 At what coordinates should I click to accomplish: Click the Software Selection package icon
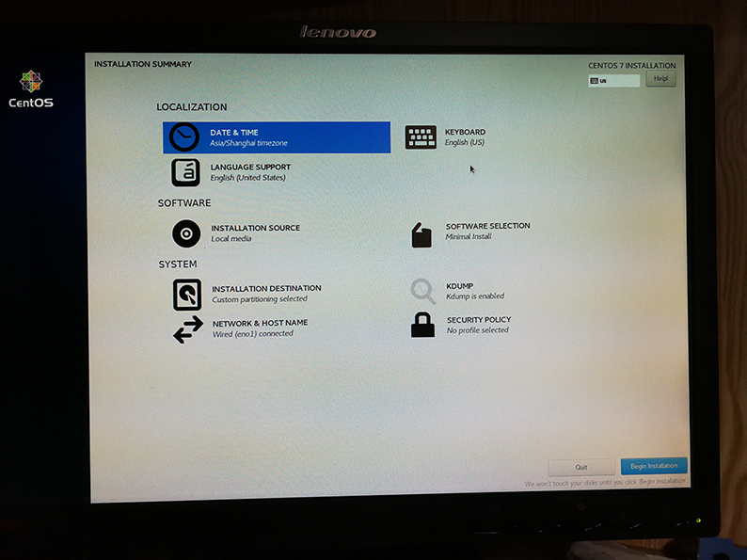coord(421,235)
